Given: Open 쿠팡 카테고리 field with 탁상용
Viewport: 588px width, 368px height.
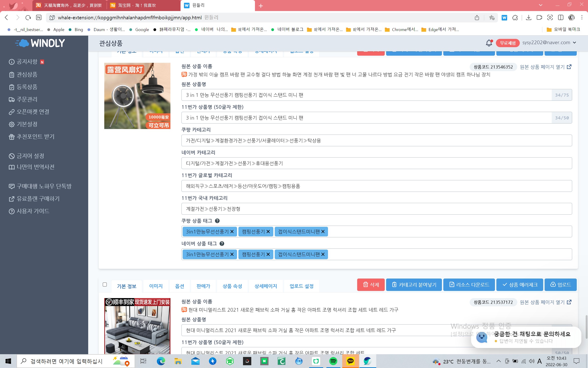Looking at the screenshot, I should click(377, 141).
